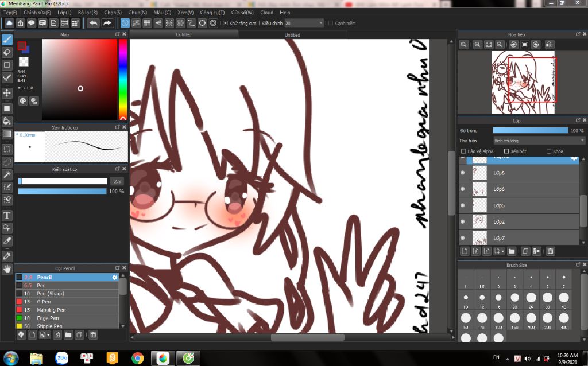
Task: Select the Move tool
Action: [7, 93]
